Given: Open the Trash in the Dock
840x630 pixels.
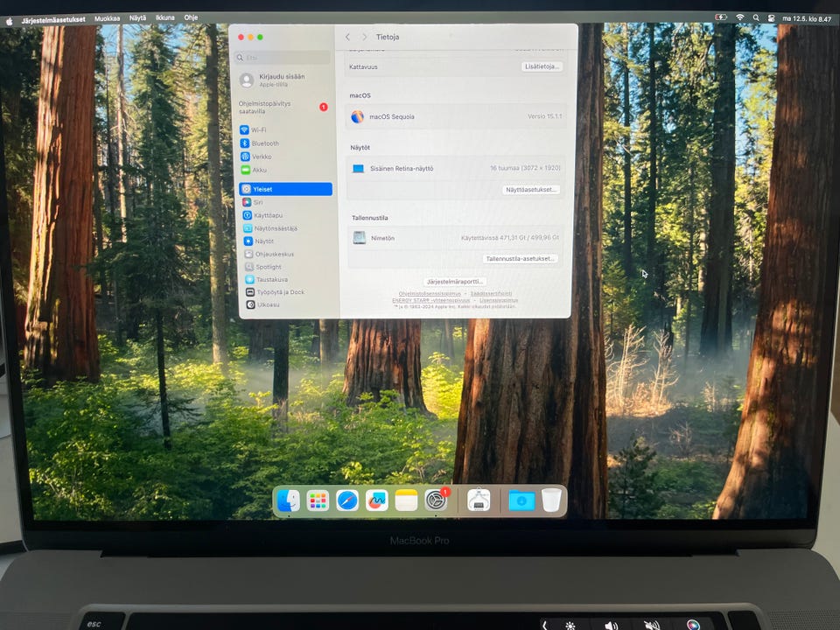Looking at the screenshot, I should [551, 500].
